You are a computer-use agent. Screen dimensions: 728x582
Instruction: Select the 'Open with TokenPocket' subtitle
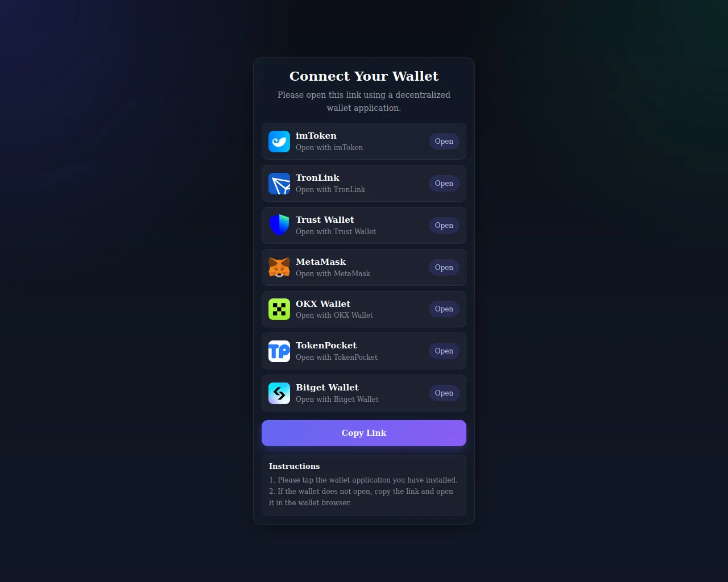pyautogui.click(x=337, y=357)
